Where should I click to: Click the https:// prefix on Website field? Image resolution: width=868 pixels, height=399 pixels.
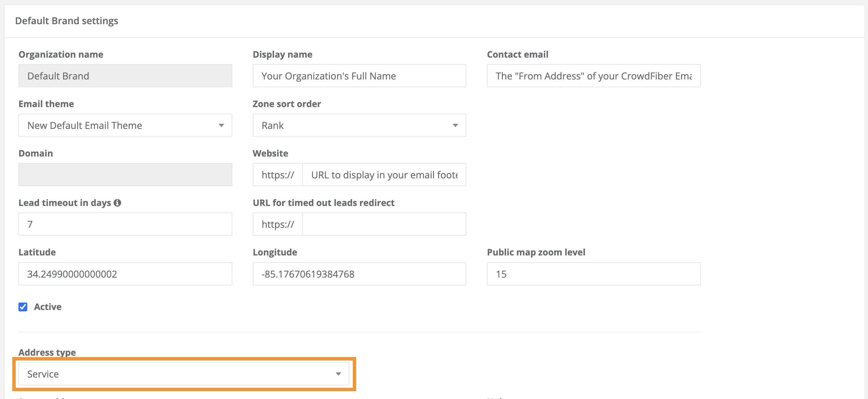[x=277, y=175]
